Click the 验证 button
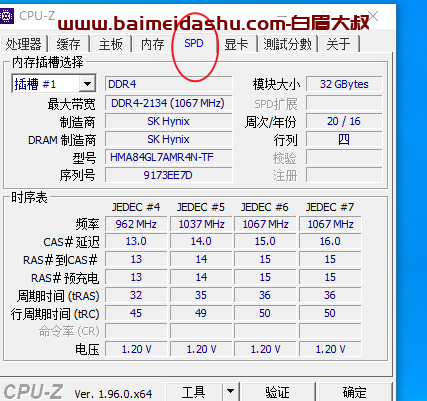This screenshot has width=427, height=401. [x=278, y=392]
